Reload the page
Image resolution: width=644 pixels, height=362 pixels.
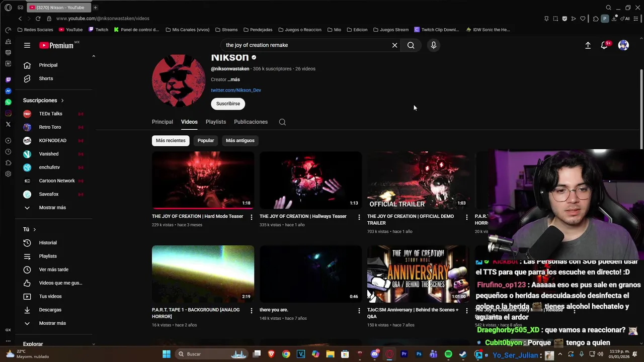pyautogui.click(x=38, y=19)
